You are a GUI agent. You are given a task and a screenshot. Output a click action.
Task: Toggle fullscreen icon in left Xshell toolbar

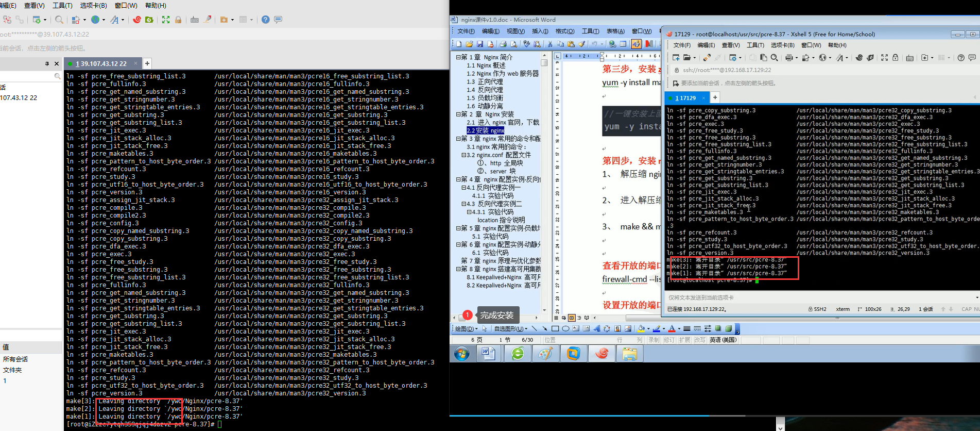click(166, 20)
